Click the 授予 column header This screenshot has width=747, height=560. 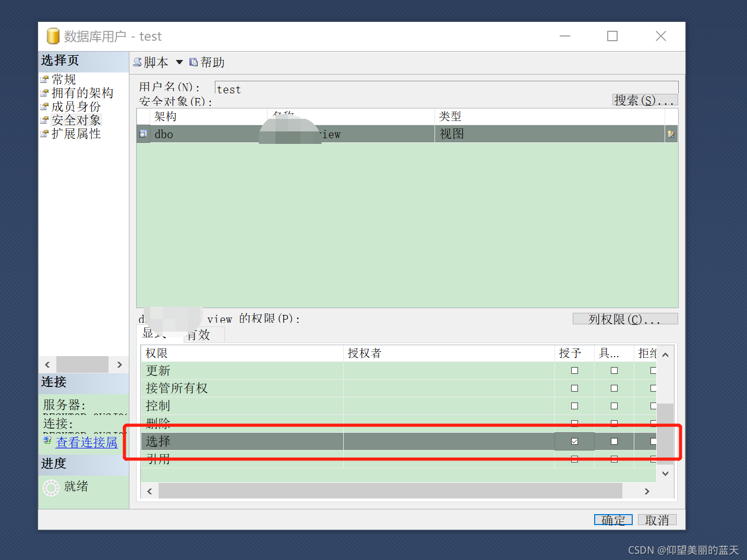click(x=574, y=353)
